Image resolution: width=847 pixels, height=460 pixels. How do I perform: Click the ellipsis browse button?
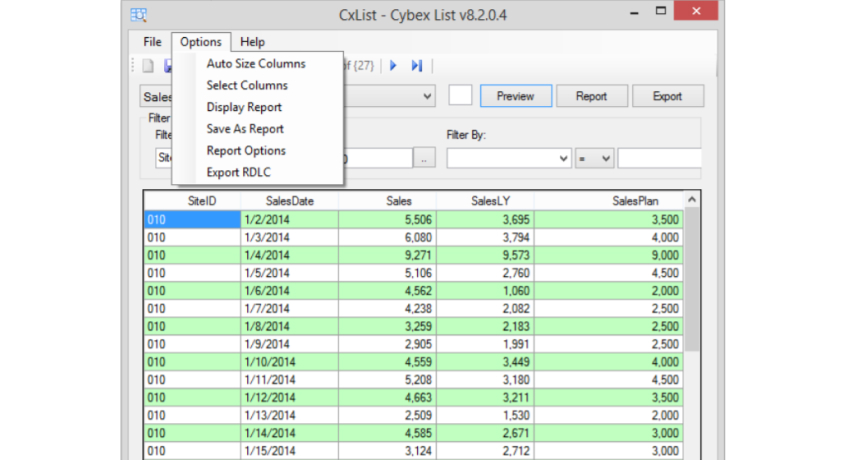click(x=425, y=158)
